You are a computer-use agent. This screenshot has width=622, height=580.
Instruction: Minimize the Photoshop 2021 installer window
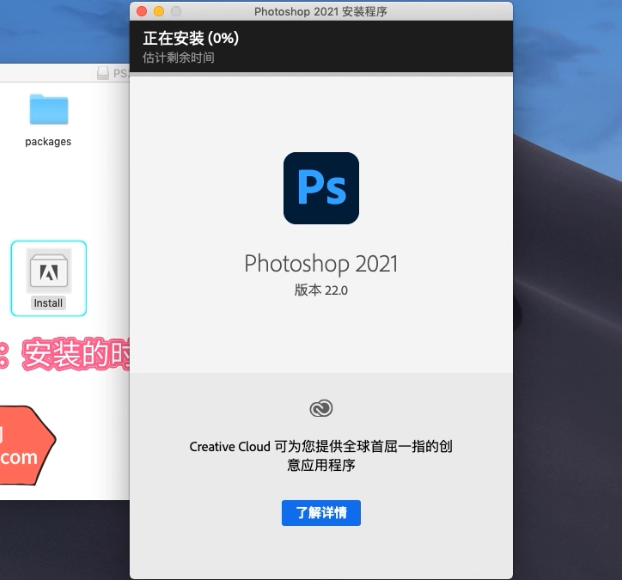159,12
